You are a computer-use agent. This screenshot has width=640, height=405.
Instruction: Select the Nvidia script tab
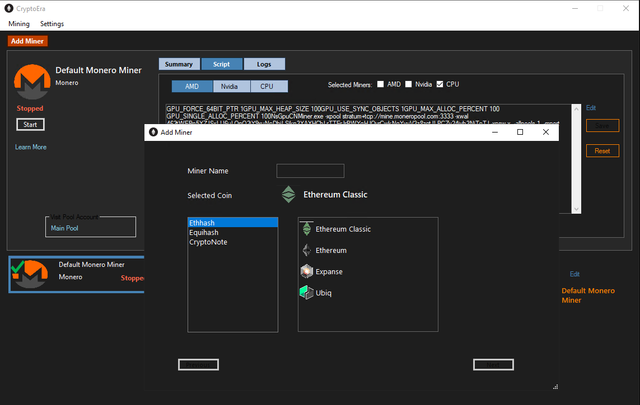[229, 86]
